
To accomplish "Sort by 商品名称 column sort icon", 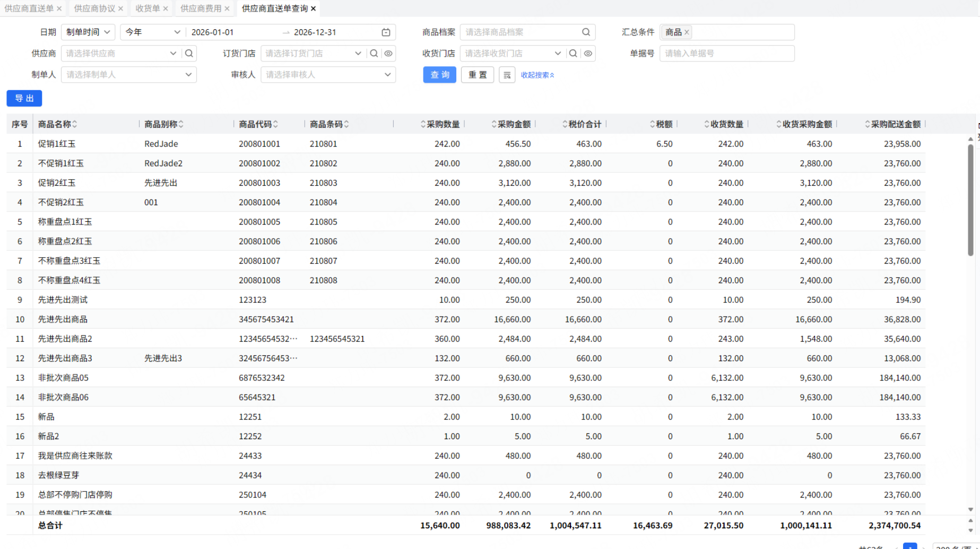I will 75,124.
